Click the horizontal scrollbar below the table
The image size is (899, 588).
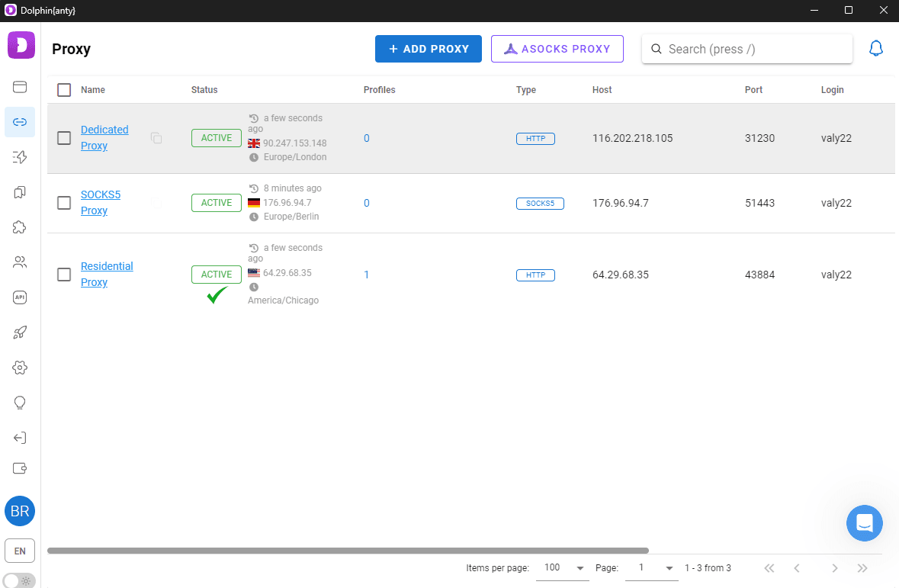point(348,550)
